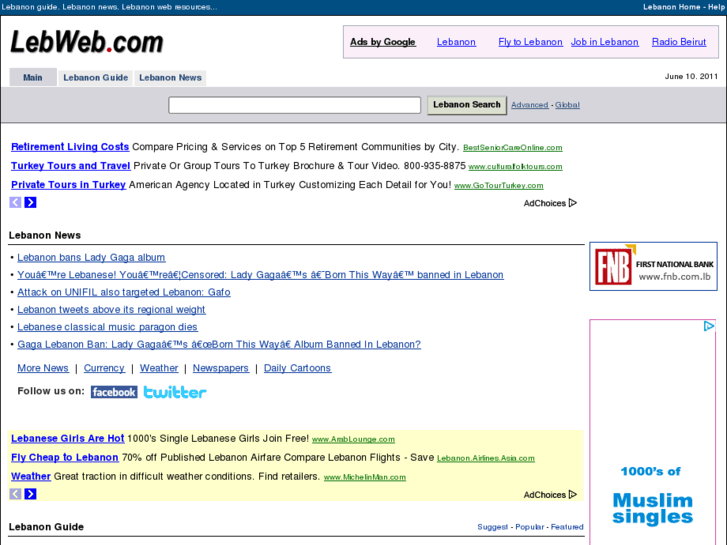This screenshot has width=727, height=545.
Task: Click previous arrow in top ad block
Action: point(15,202)
